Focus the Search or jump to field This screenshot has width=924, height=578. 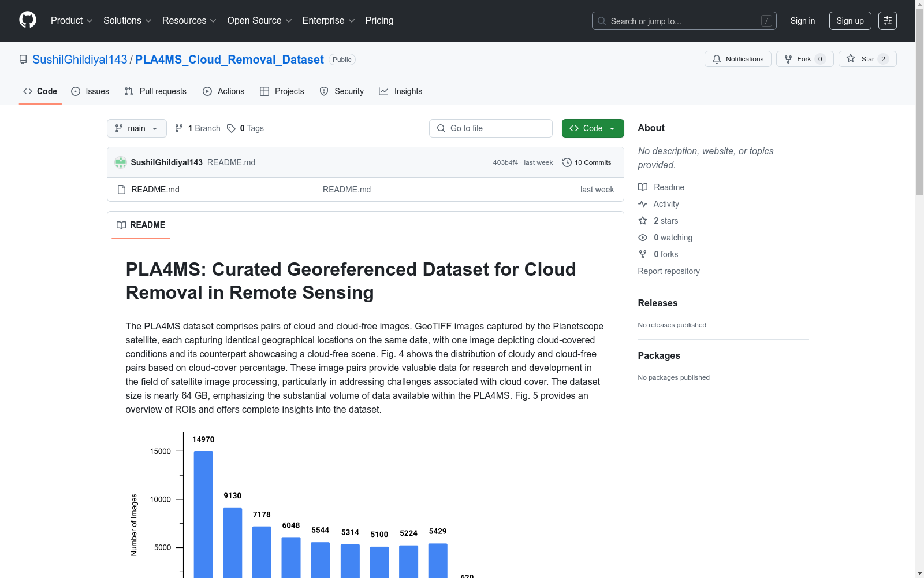click(x=684, y=21)
